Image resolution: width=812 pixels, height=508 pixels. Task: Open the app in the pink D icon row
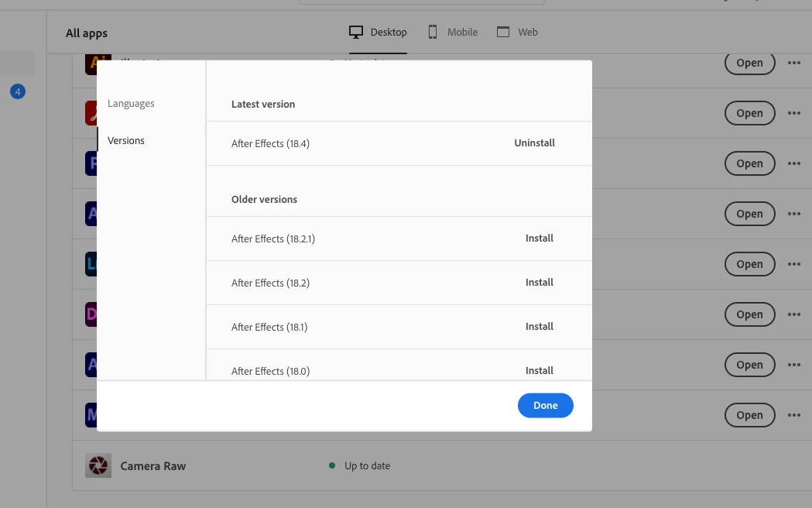click(749, 314)
